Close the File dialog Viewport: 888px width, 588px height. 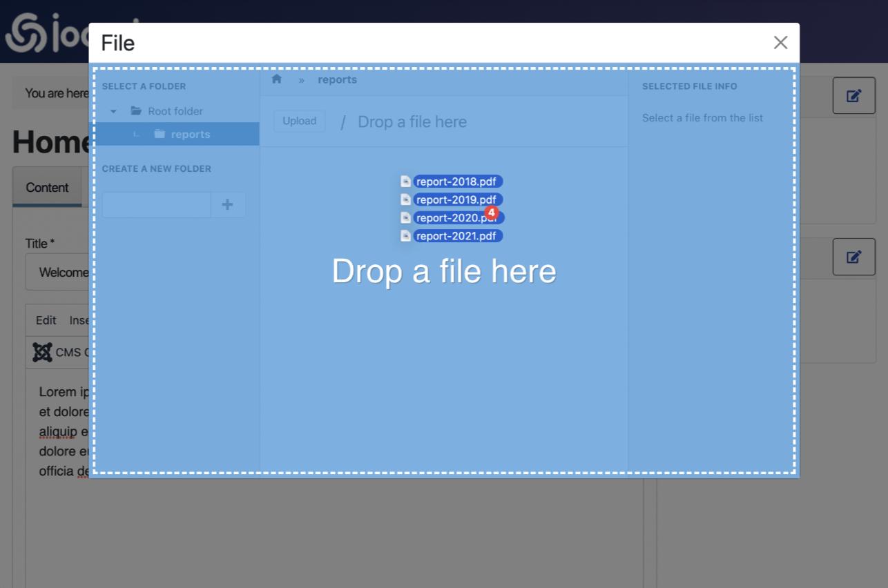pyautogui.click(x=780, y=43)
